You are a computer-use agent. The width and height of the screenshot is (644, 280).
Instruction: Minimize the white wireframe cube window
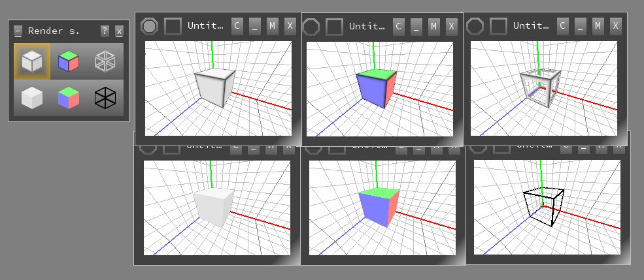pos(581,26)
